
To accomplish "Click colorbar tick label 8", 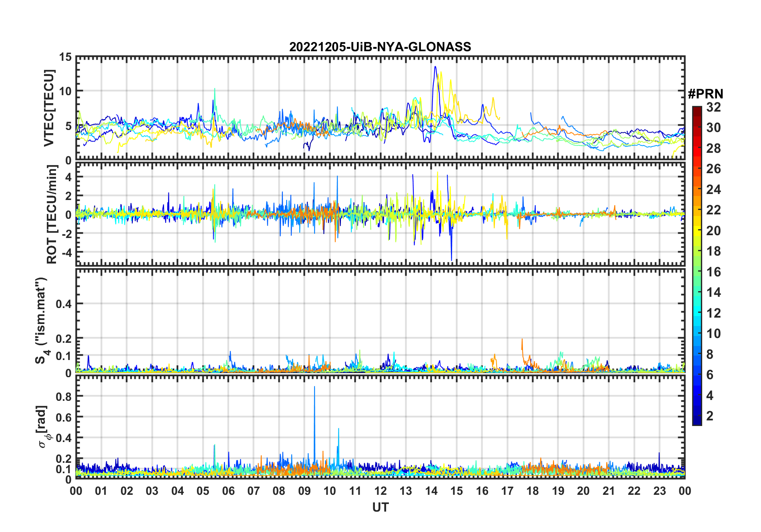I will coord(710,354).
